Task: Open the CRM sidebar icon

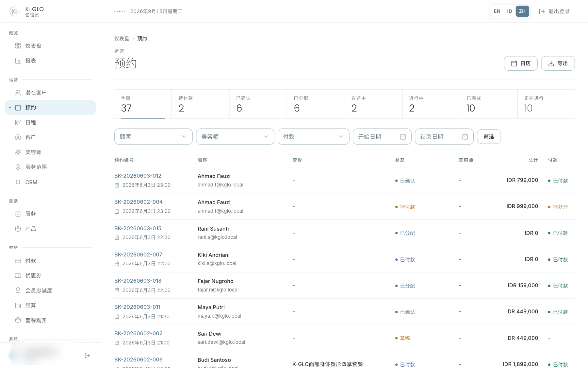Action: [18, 182]
